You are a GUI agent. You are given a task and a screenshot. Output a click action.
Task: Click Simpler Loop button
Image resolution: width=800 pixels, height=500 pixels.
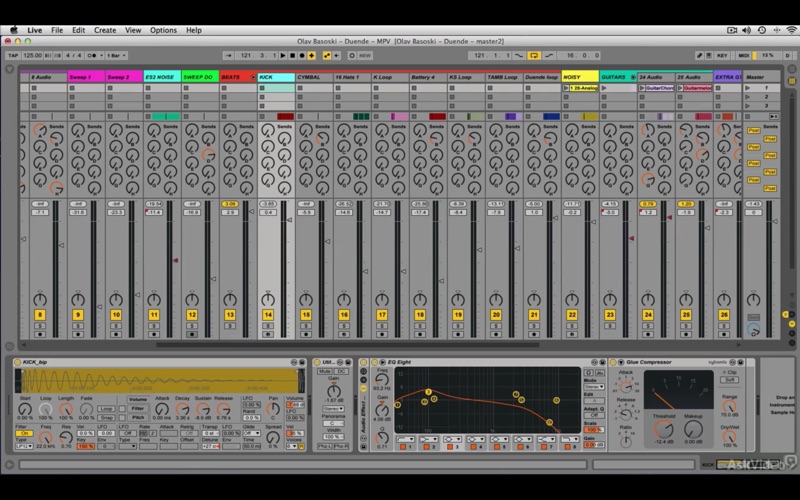(x=106, y=409)
